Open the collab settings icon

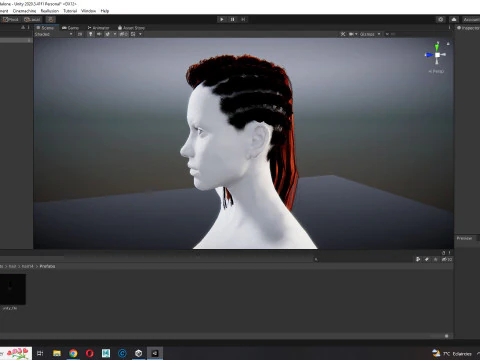click(441, 19)
